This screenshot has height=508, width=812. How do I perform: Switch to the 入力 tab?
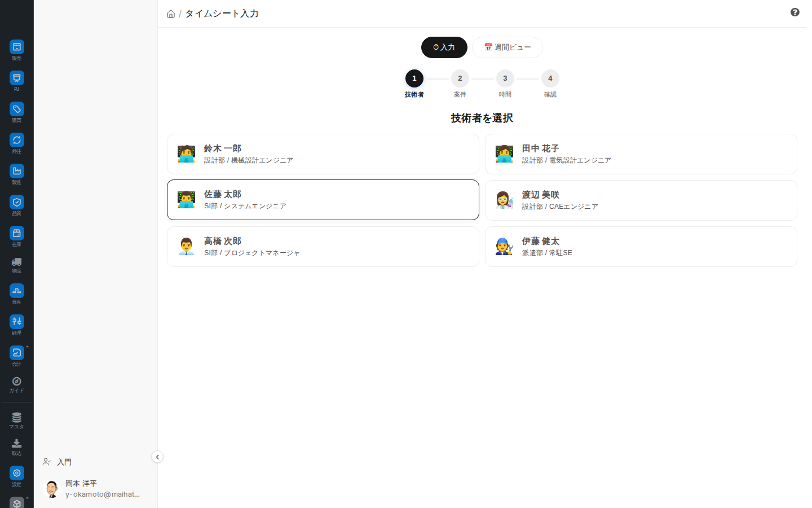point(444,47)
